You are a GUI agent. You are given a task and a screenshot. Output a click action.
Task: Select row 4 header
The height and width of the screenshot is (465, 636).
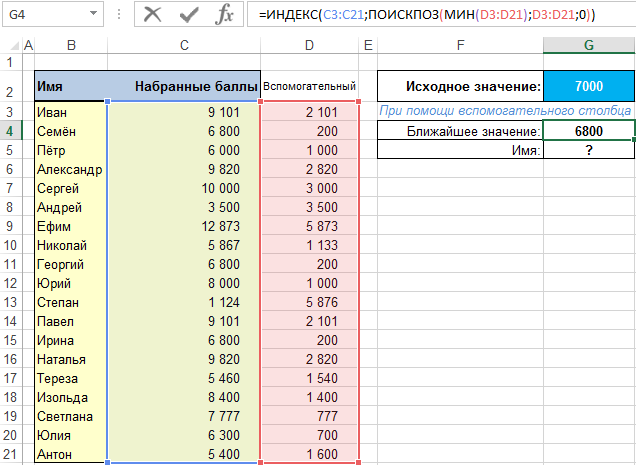point(10,131)
